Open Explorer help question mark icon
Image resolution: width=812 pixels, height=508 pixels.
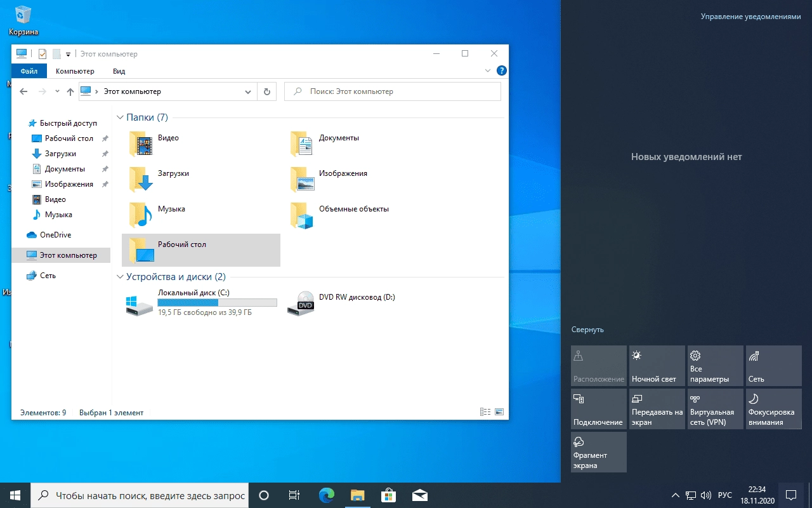[x=501, y=70]
